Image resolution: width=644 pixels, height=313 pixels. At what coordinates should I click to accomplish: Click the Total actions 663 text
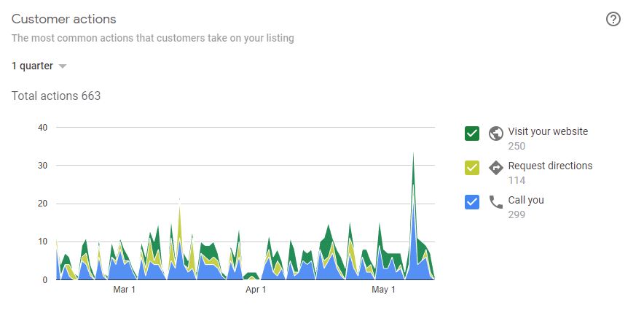coord(56,96)
